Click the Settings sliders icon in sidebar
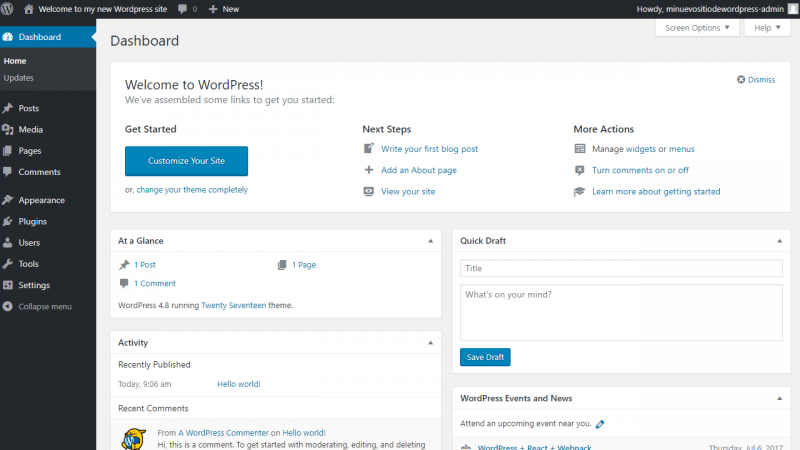Image resolution: width=800 pixels, height=450 pixels. coord(8,285)
